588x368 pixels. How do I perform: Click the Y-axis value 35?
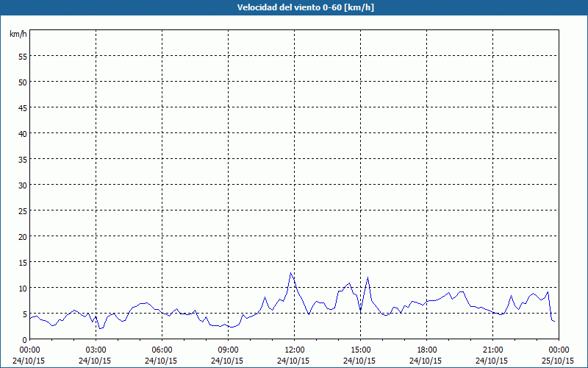click(23, 159)
